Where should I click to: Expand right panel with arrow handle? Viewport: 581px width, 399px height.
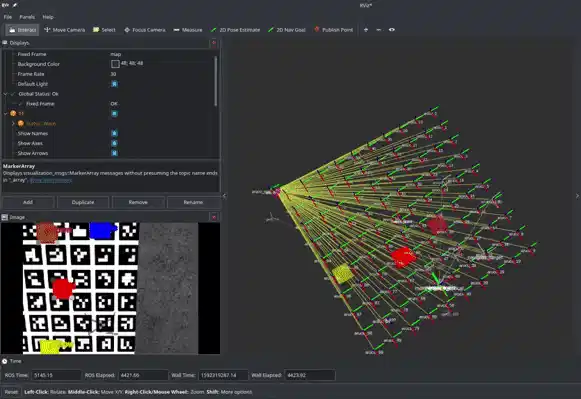coord(577,196)
